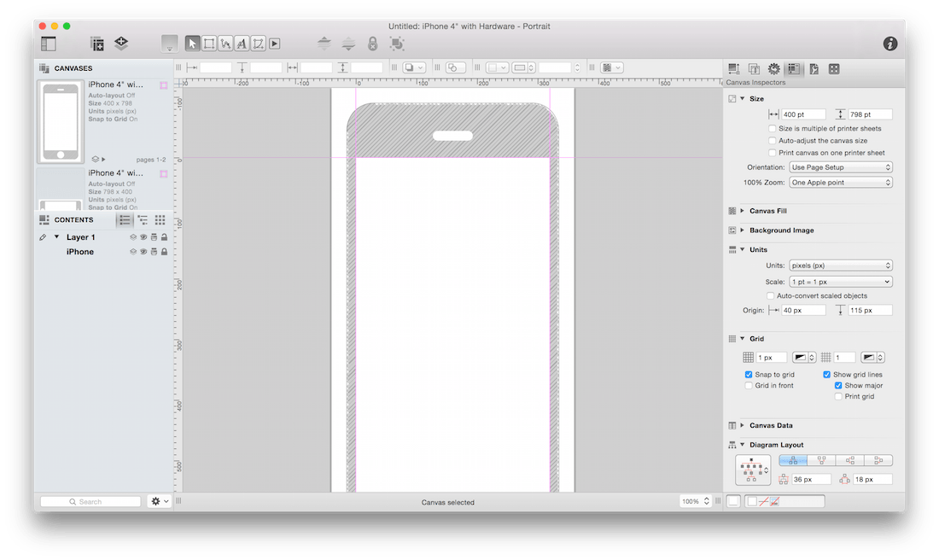Toggle the sidebar panel icon in toolbar
The image size is (939, 560).
coord(49,44)
